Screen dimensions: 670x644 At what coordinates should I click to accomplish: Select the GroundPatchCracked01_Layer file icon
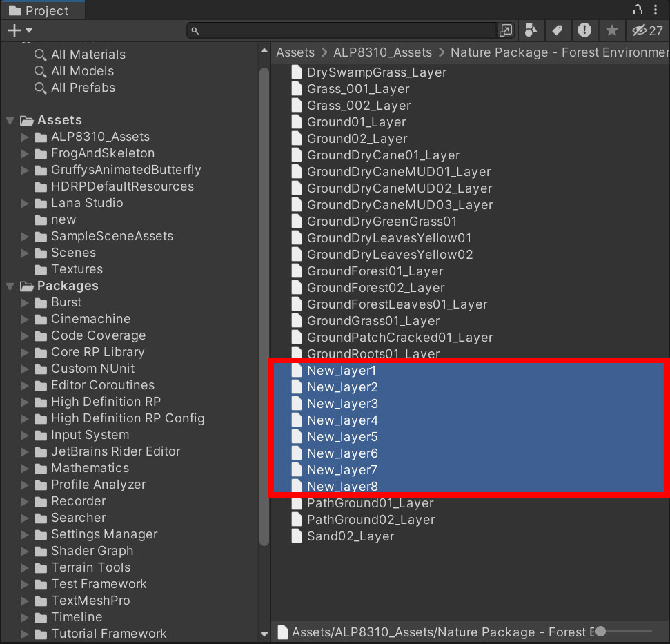(x=297, y=338)
